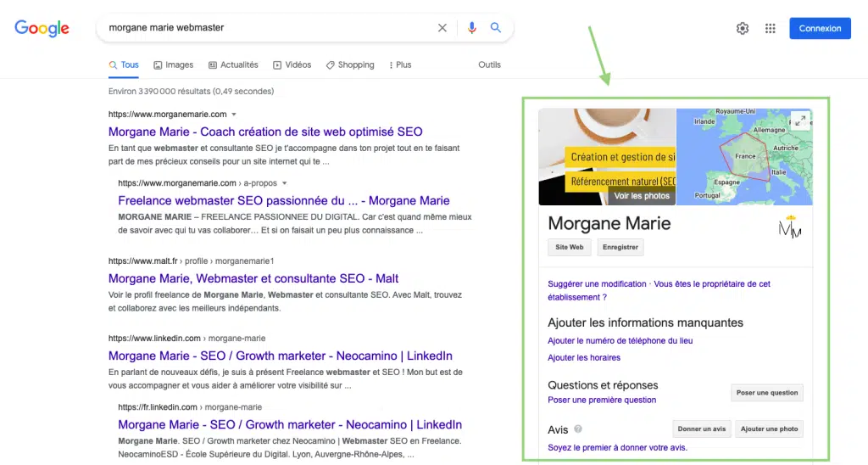Click help icon next to Avis

pyautogui.click(x=578, y=429)
